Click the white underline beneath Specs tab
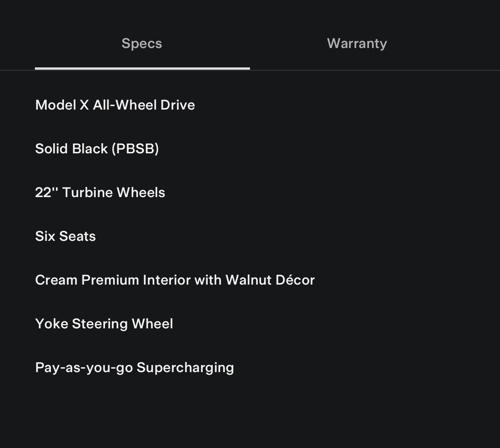This screenshot has height=448, width=500. coord(142,69)
